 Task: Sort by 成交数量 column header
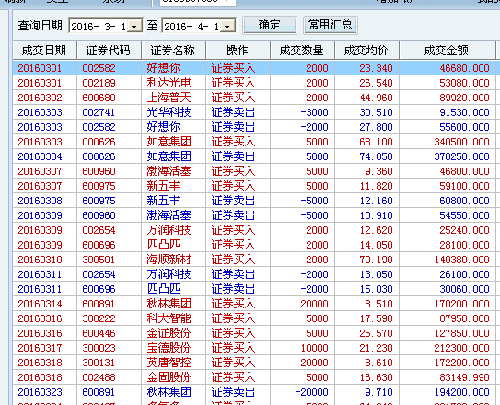point(302,50)
